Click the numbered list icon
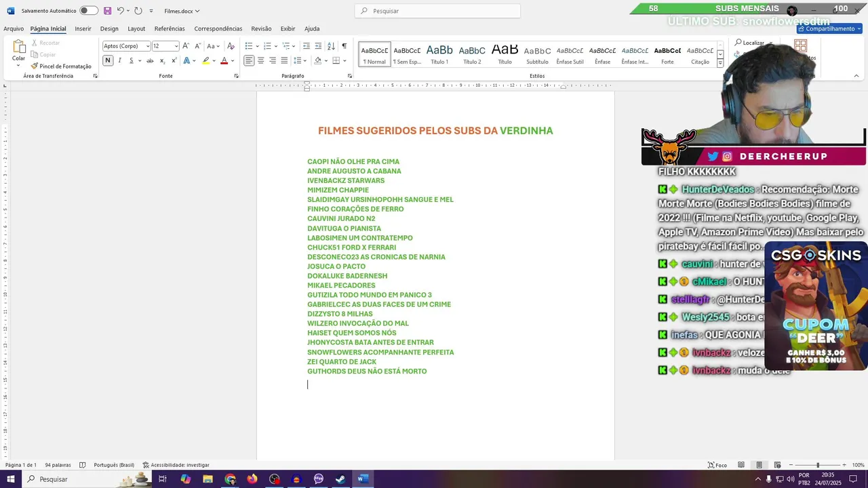Screen dimensions: 868x488 click(x=267, y=46)
